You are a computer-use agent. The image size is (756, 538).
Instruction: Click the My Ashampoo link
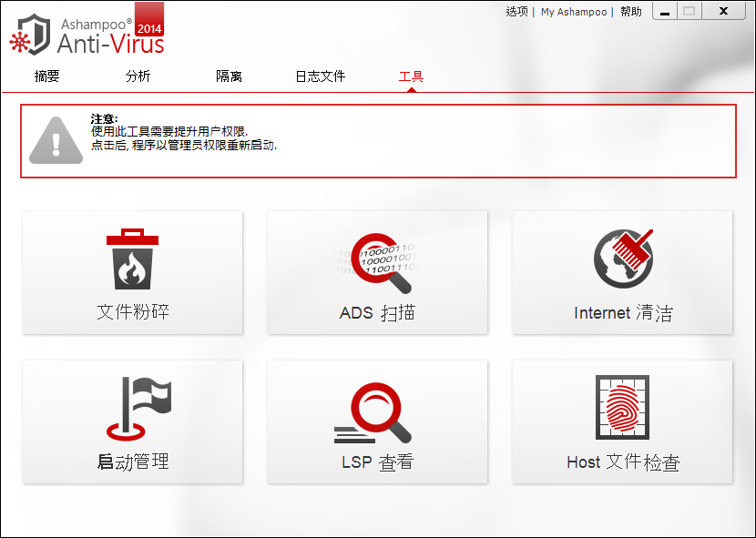click(x=573, y=12)
